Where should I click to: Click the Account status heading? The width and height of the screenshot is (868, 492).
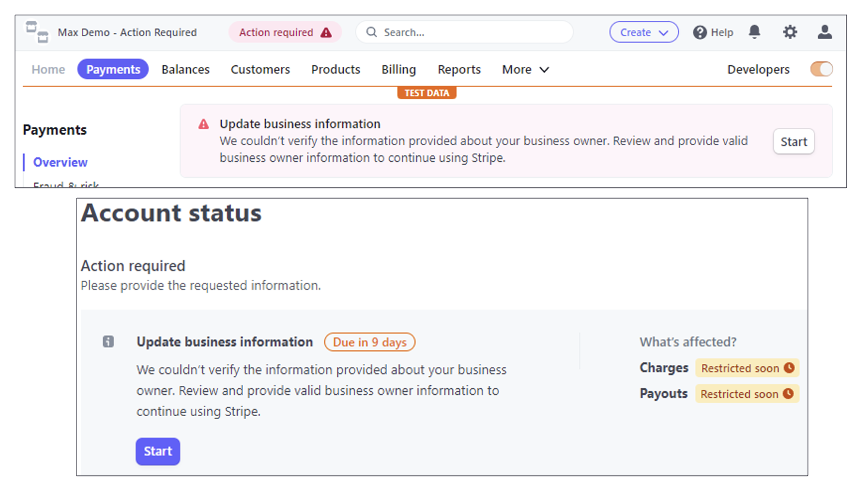pos(171,213)
